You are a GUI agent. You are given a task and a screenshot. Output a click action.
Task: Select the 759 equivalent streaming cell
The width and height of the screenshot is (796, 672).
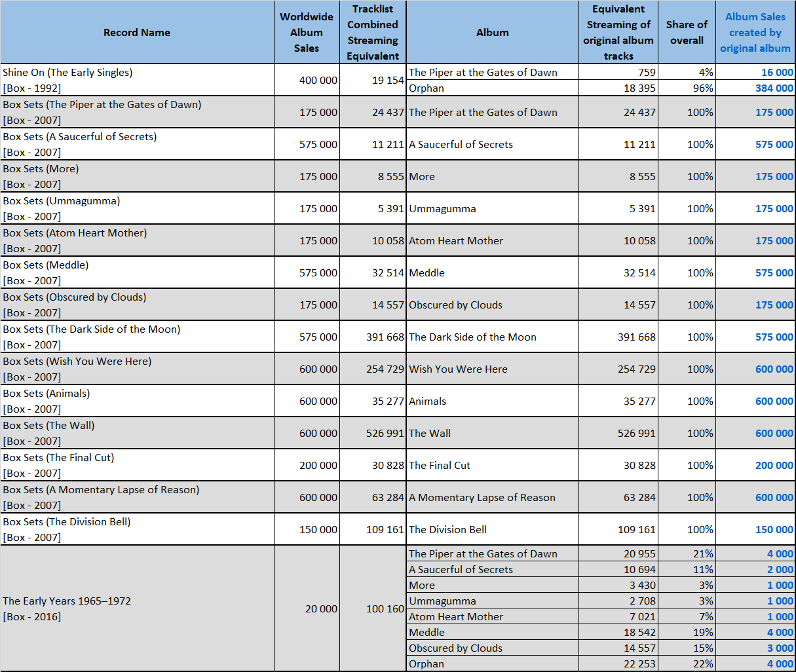point(618,72)
